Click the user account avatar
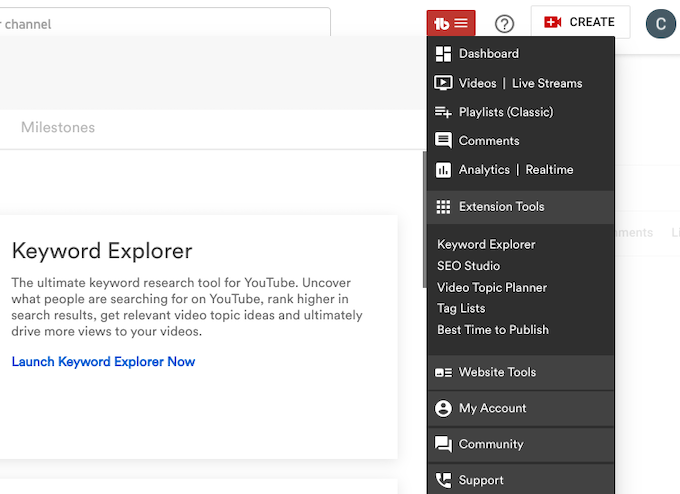The image size is (680, 494). (660, 22)
